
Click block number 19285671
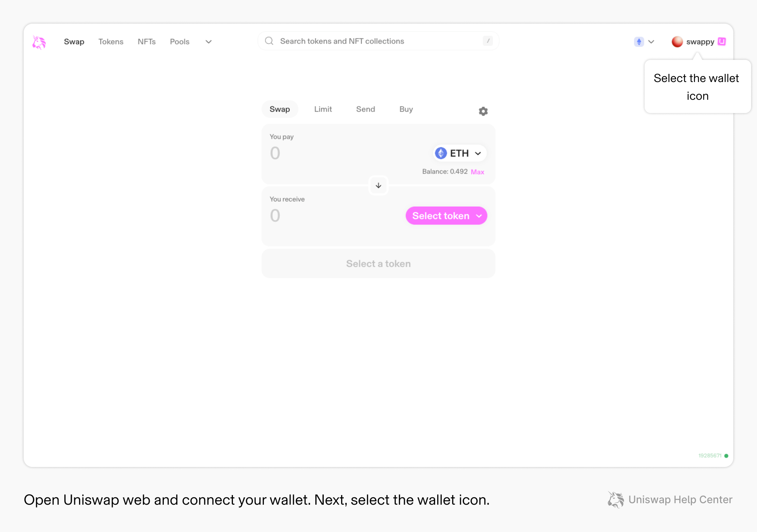(710, 456)
